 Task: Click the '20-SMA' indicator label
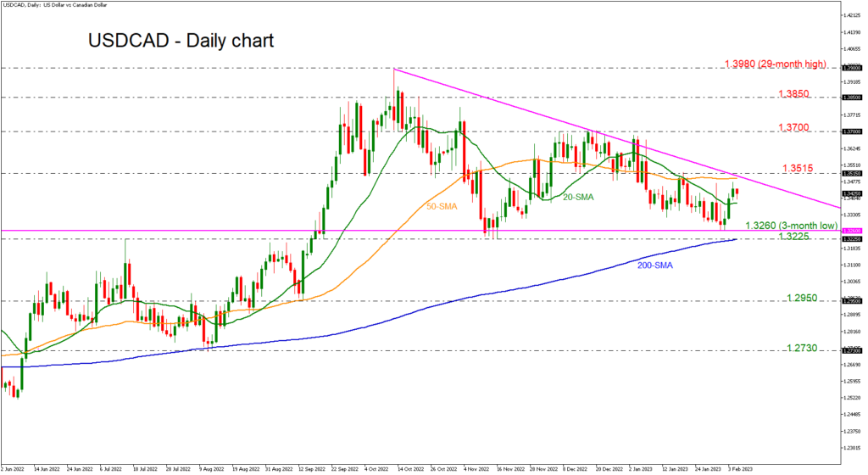point(578,197)
